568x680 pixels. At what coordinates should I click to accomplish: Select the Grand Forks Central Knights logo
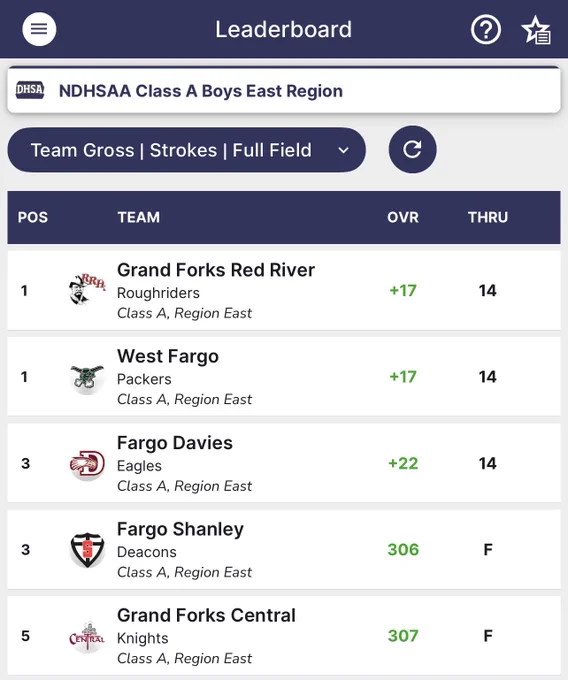point(87,636)
